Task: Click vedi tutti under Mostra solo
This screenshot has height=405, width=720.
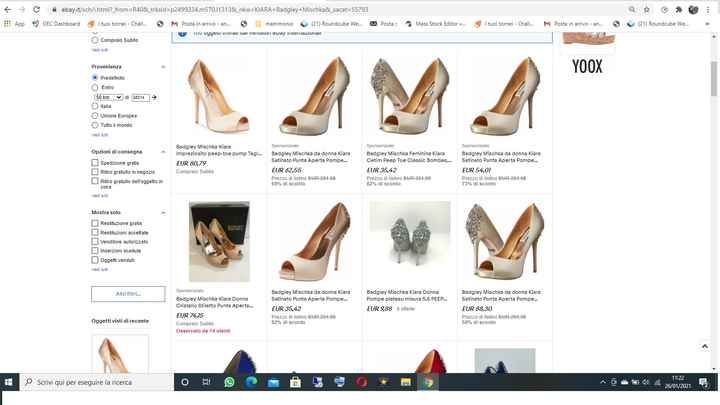Action: pos(100,270)
